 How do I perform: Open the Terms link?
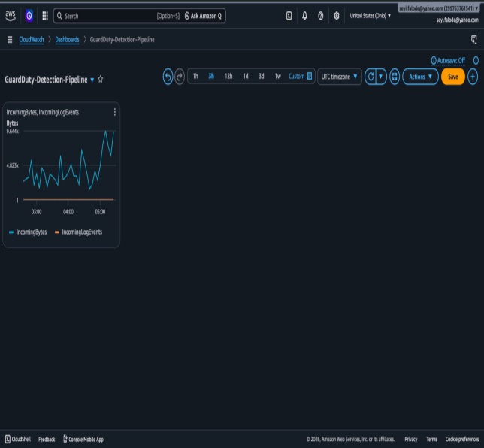tap(431, 439)
